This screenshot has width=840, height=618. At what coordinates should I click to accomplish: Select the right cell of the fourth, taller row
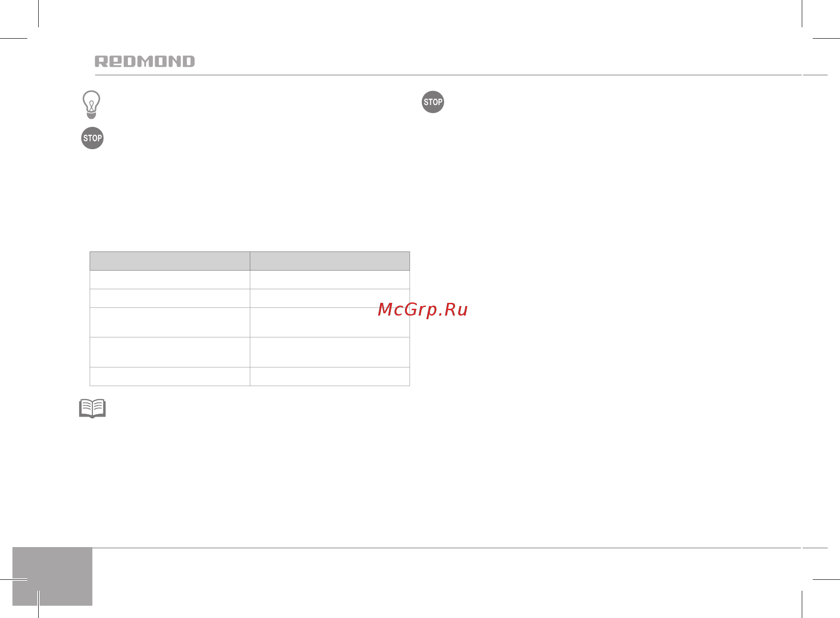click(x=330, y=352)
